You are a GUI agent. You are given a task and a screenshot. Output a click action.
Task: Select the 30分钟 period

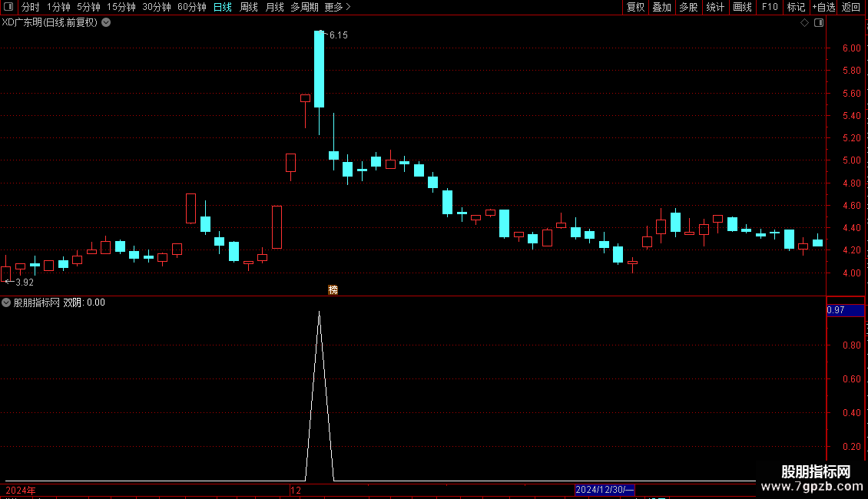coord(156,7)
